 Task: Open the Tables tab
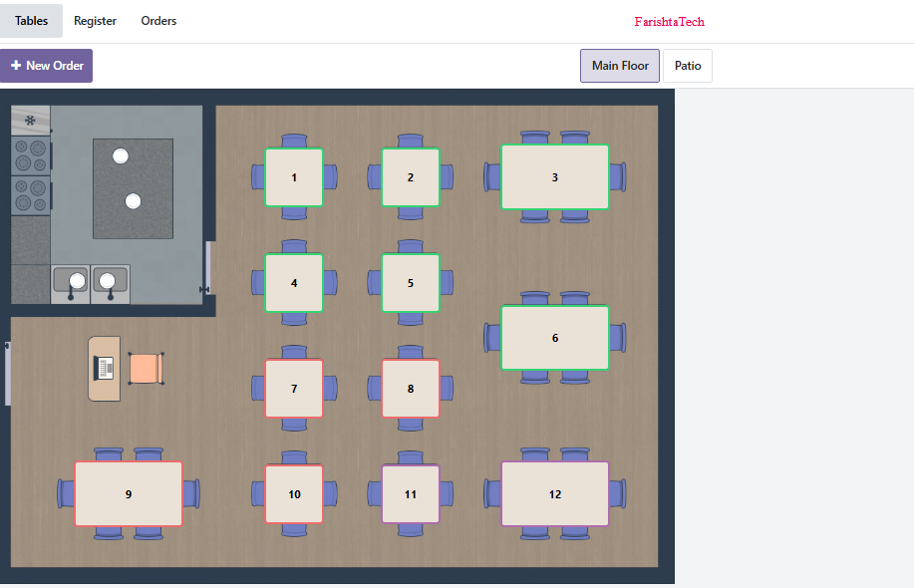(x=32, y=21)
